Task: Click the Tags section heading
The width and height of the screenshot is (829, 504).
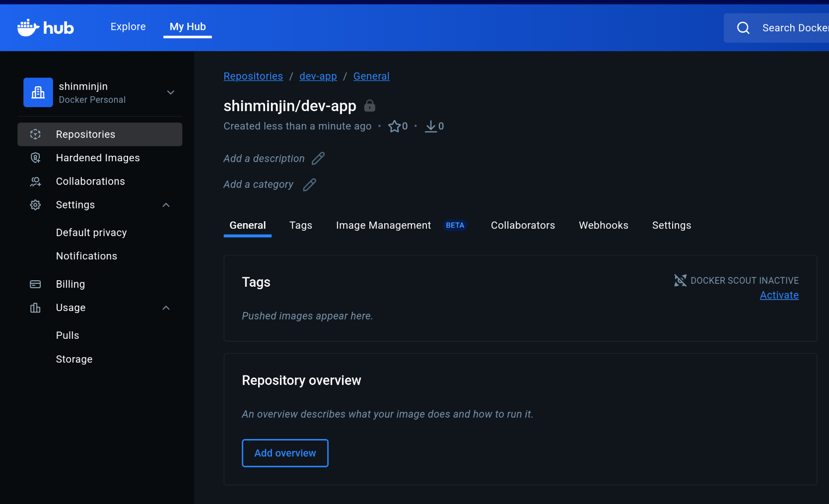Action: [x=256, y=282]
